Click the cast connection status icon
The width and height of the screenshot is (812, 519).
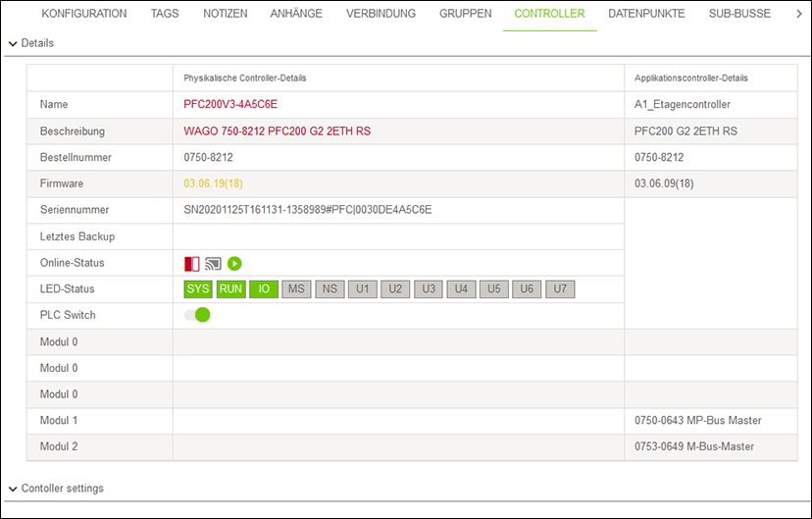pyautogui.click(x=213, y=263)
